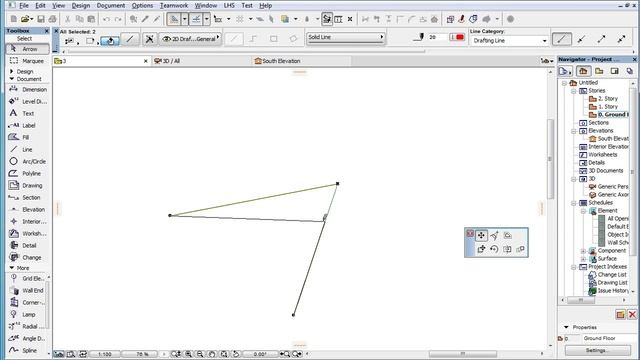Toggle arrowheads at both ends option
The height and width of the screenshot is (360, 640).
621,39
